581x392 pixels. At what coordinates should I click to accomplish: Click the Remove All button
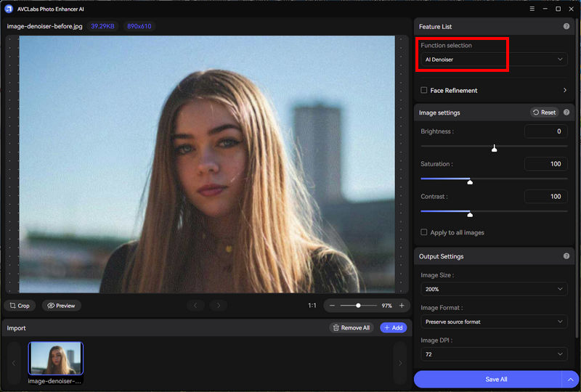(x=351, y=328)
